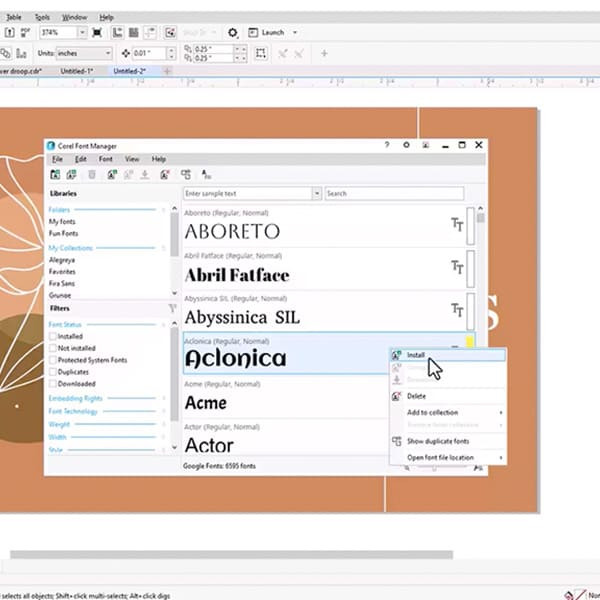600x600 pixels.
Task: Click nudge distance 0.01 field
Action: click(x=149, y=53)
